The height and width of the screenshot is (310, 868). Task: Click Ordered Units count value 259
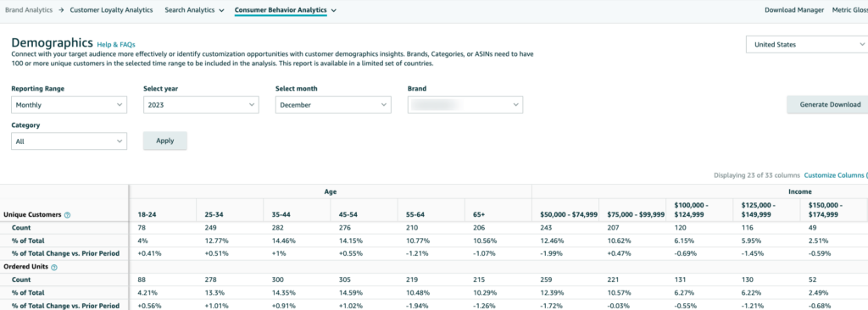[x=546, y=280]
